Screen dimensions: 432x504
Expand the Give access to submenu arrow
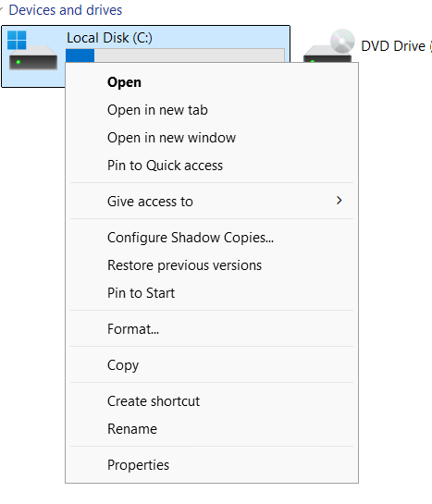339,201
